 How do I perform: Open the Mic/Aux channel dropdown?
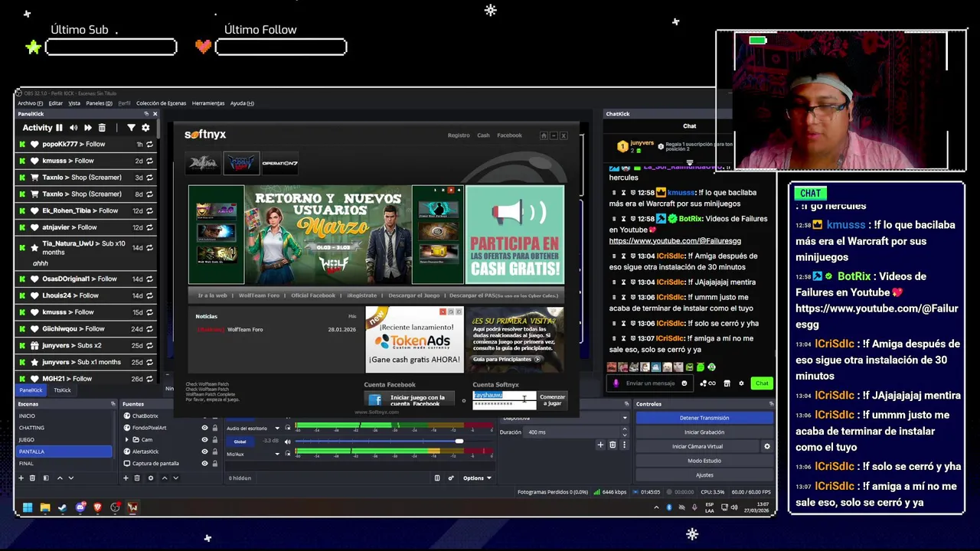[277, 454]
